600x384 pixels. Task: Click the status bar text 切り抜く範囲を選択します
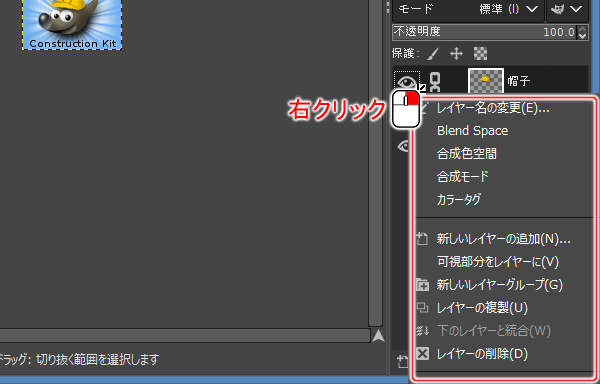97,360
